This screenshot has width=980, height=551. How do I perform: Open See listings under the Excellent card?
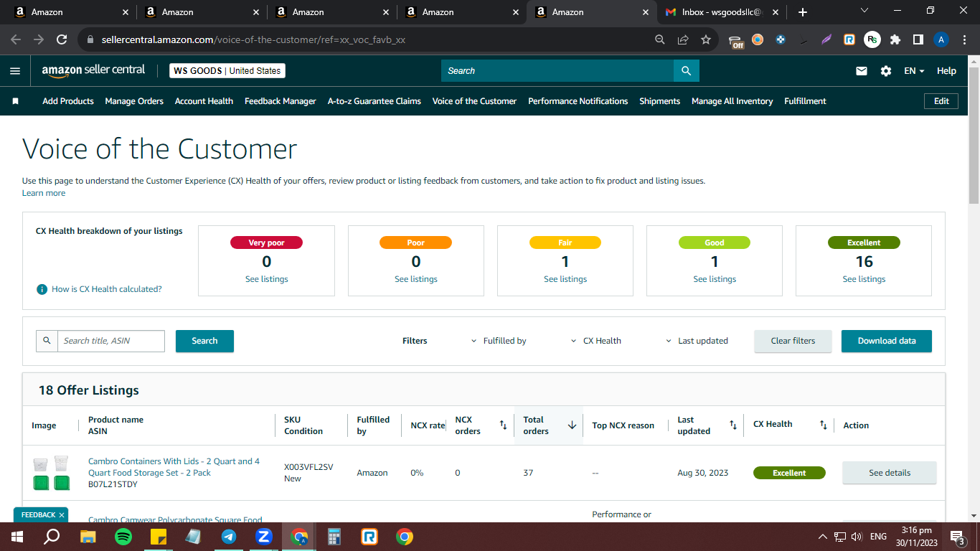point(864,279)
